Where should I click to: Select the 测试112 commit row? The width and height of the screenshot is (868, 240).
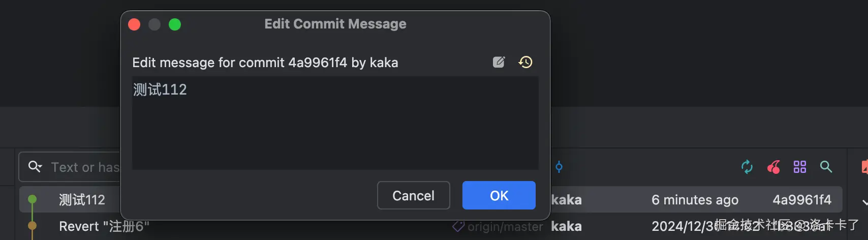82,200
